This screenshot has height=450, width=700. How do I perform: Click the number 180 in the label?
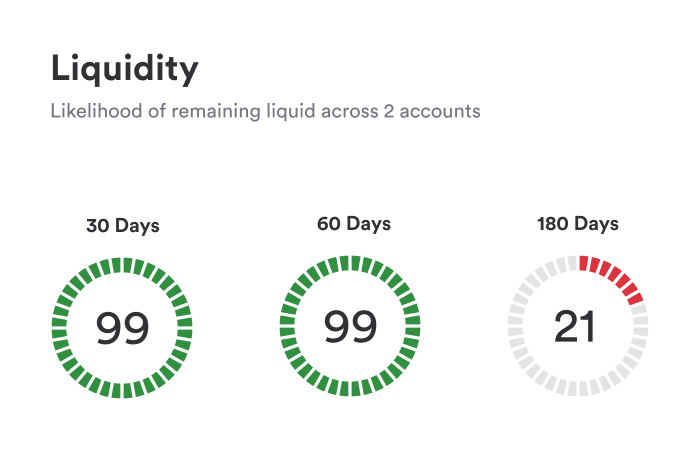coord(553,223)
